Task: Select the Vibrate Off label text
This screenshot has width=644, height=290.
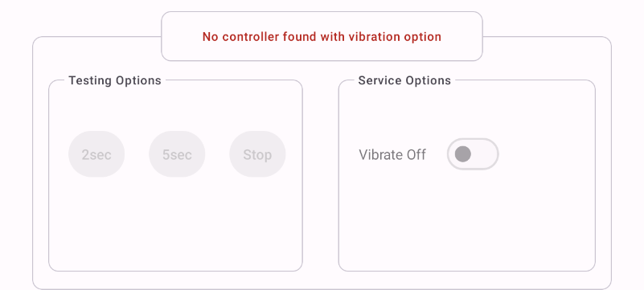Action: tap(392, 154)
